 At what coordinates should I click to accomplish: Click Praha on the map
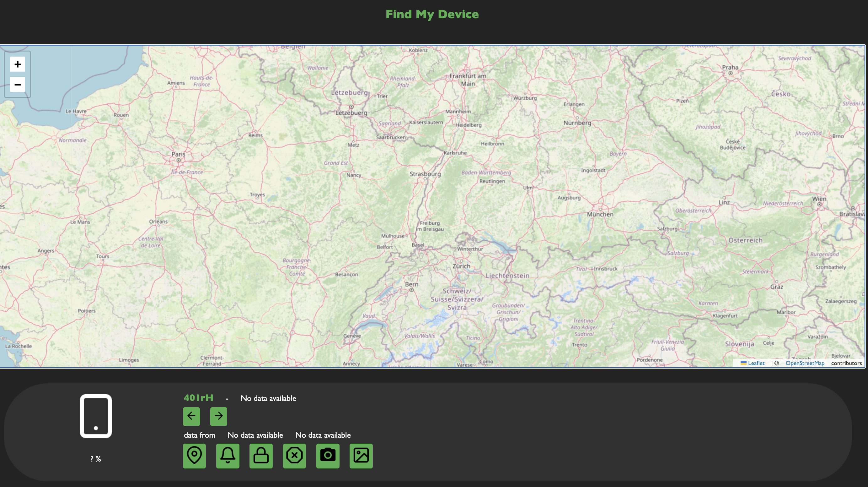pyautogui.click(x=730, y=68)
